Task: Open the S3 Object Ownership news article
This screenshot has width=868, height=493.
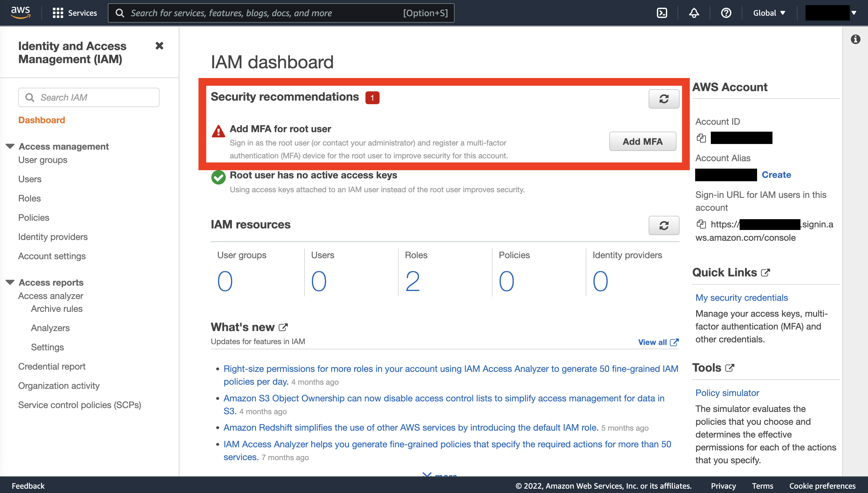Action: 444,405
